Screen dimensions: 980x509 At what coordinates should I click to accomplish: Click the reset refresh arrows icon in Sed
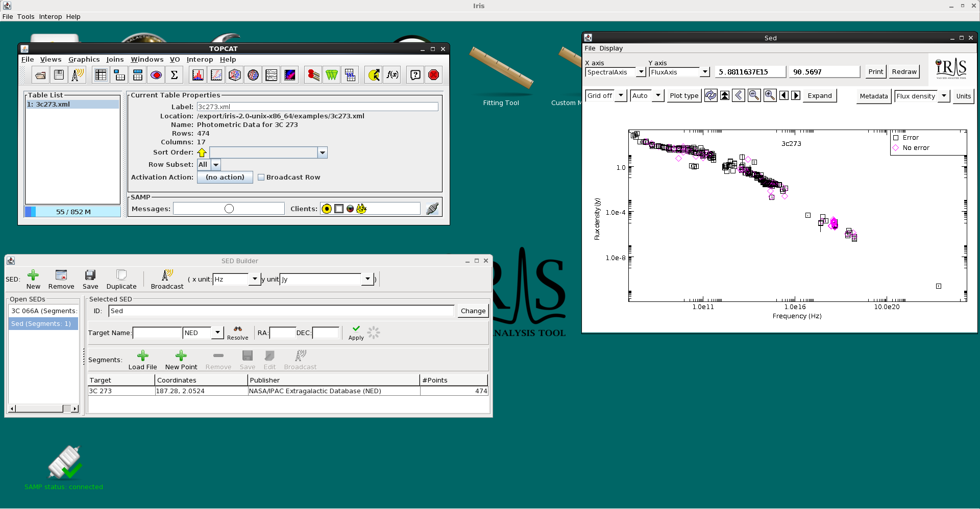pos(710,95)
